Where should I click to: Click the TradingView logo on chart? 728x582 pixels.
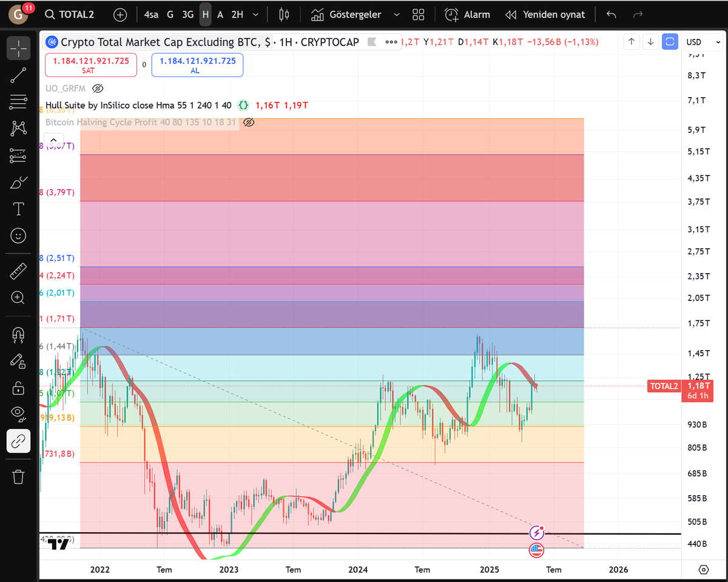(59, 544)
